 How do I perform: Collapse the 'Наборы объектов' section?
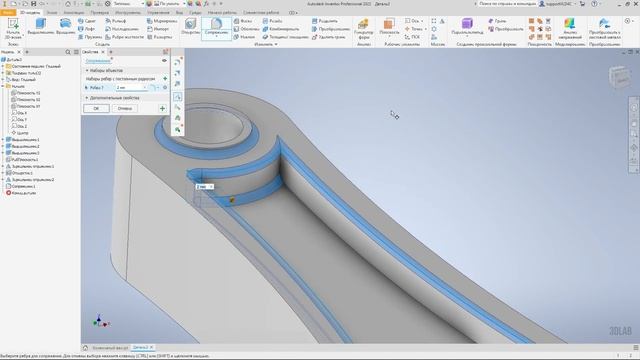pos(87,71)
